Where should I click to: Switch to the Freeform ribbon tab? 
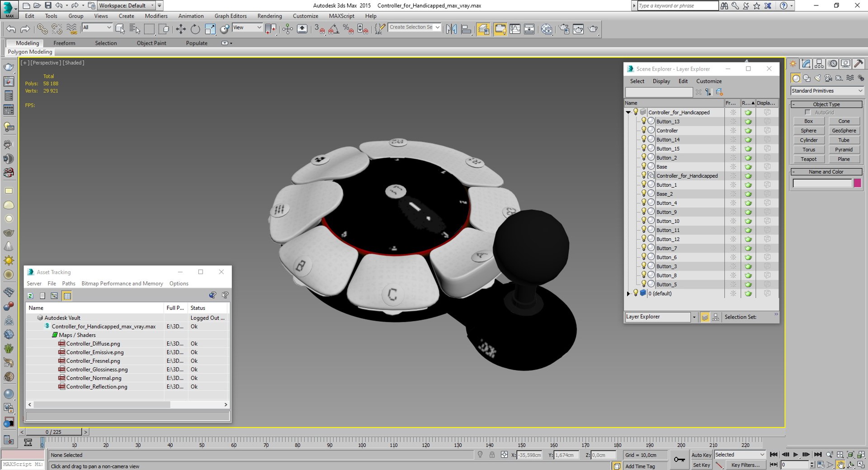click(64, 43)
